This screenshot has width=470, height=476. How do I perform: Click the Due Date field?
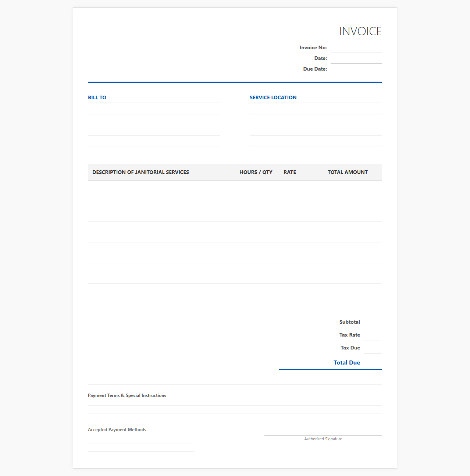(356, 69)
